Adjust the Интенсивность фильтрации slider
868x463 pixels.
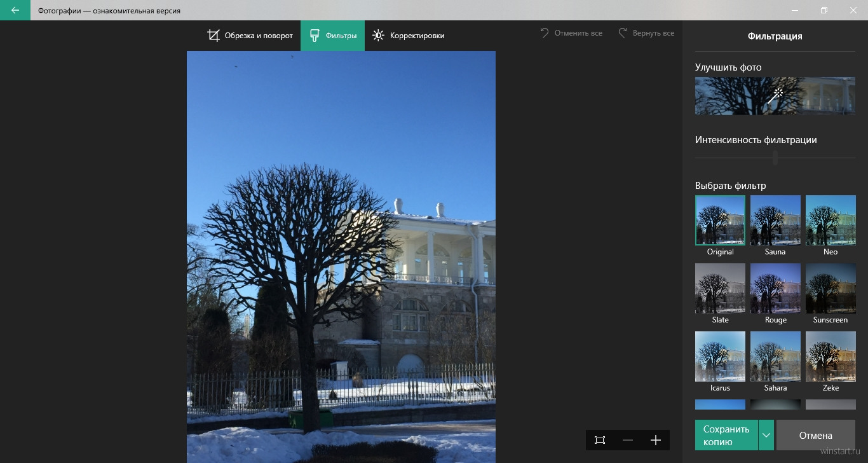pos(775,158)
